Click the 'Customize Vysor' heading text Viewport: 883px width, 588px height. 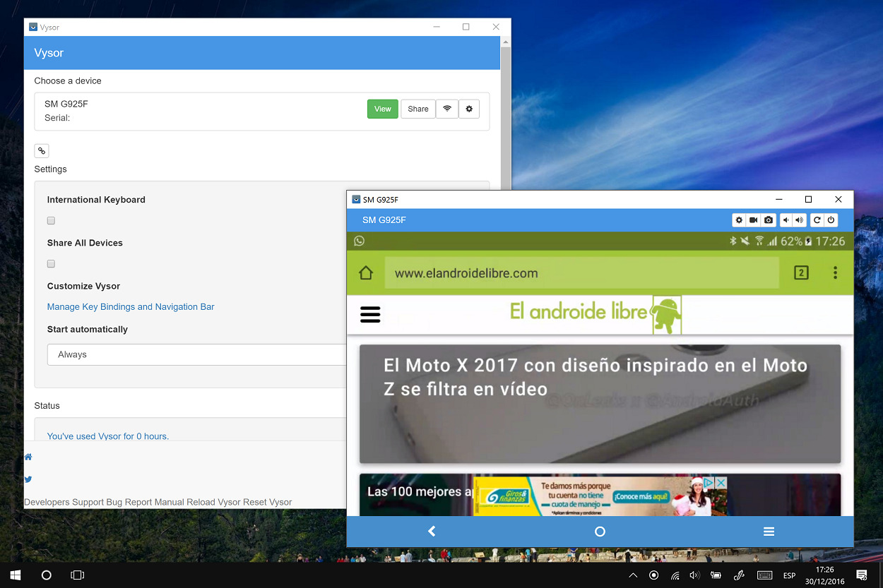click(83, 287)
